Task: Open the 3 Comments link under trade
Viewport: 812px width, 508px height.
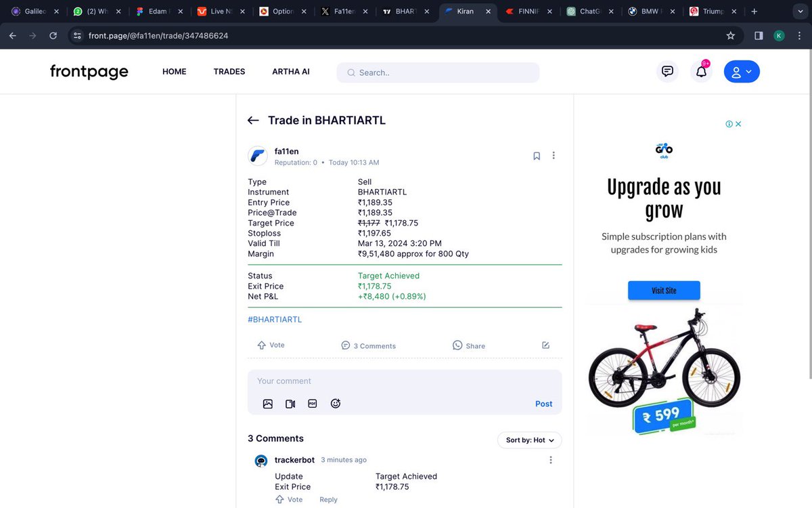Action: click(x=368, y=345)
